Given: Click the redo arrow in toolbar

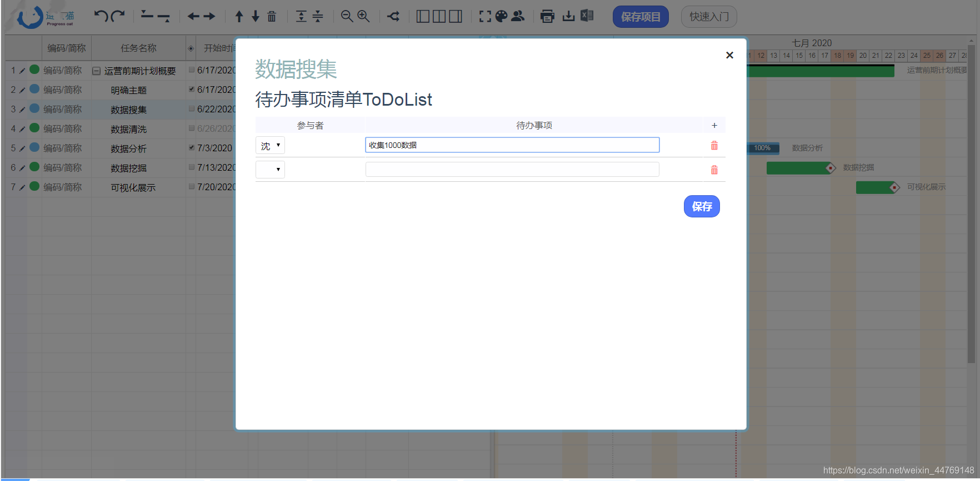Looking at the screenshot, I should coord(118,16).
